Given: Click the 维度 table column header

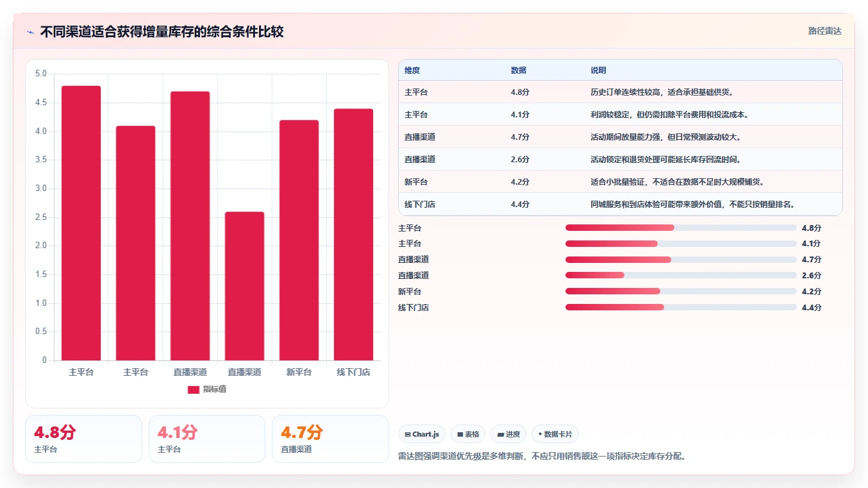Looking at the screenshot, I should click(412, 71).
